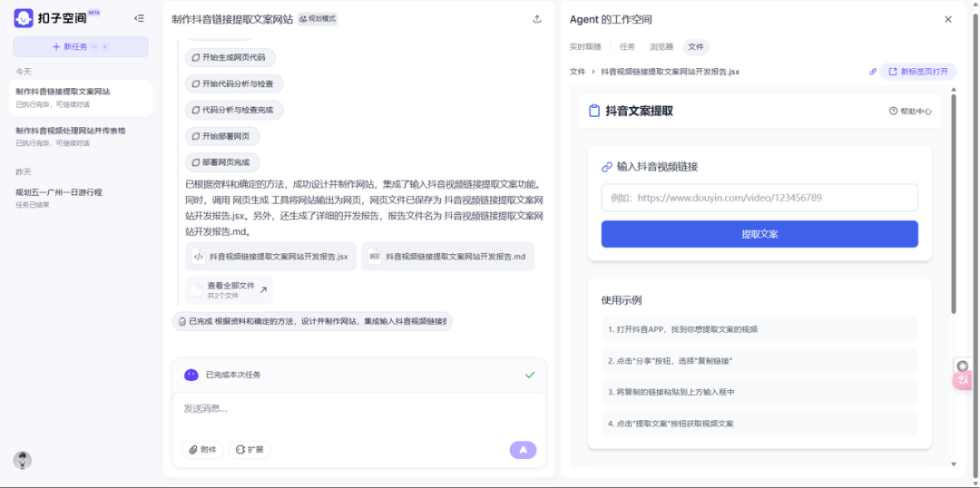
Task: Switch to the 浏览器 tab
Action: (x=661, y=47)
